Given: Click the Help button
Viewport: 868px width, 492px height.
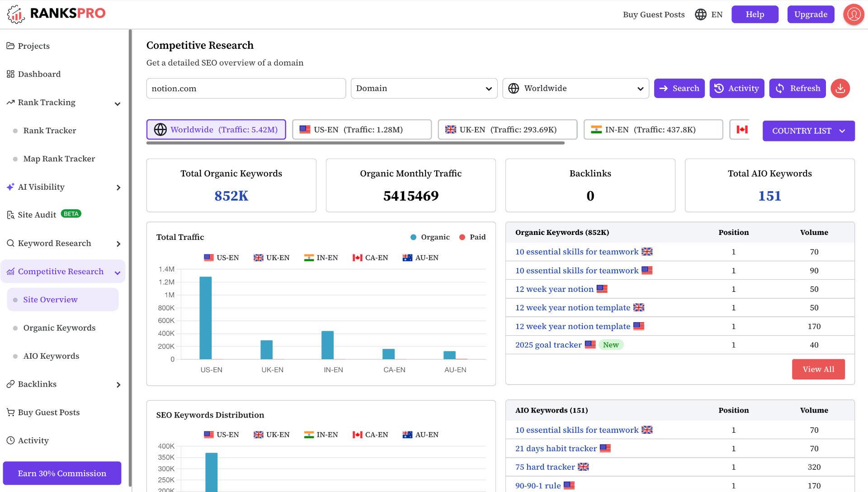Looking at the screenshot, I should (x=755, y=14).
